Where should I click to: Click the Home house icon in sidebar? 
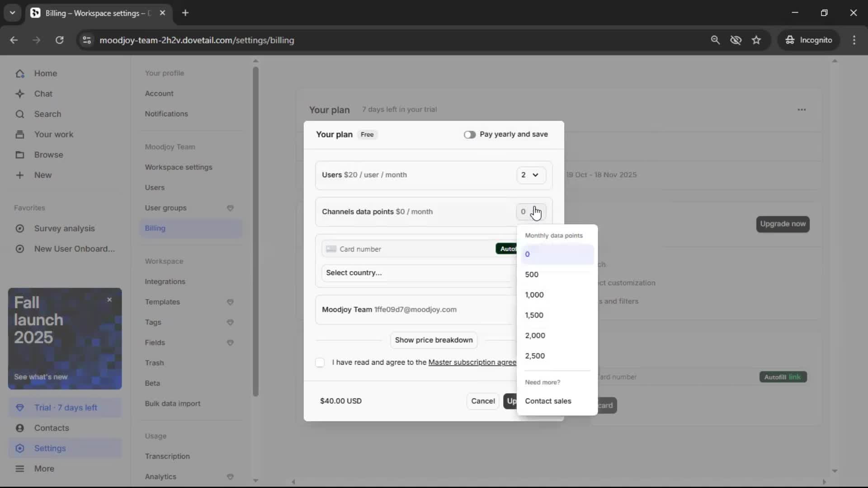click(20, 74)
